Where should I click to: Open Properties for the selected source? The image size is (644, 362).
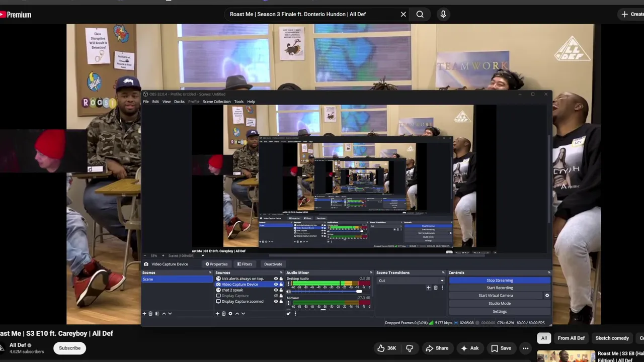click(x=216, y=264)
